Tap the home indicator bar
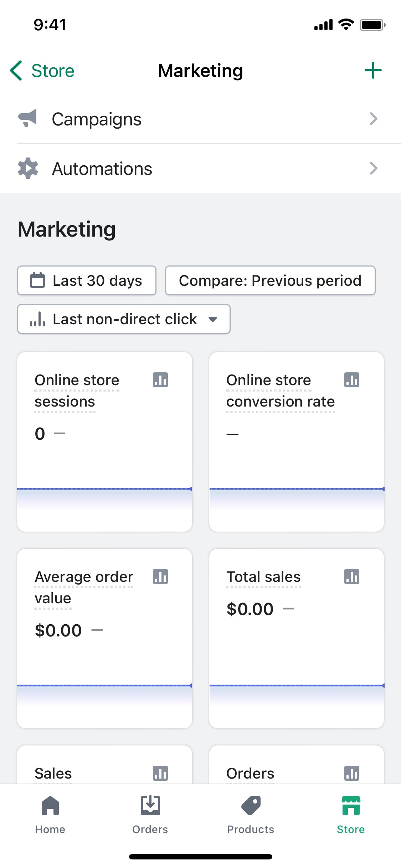 point(201,857)
